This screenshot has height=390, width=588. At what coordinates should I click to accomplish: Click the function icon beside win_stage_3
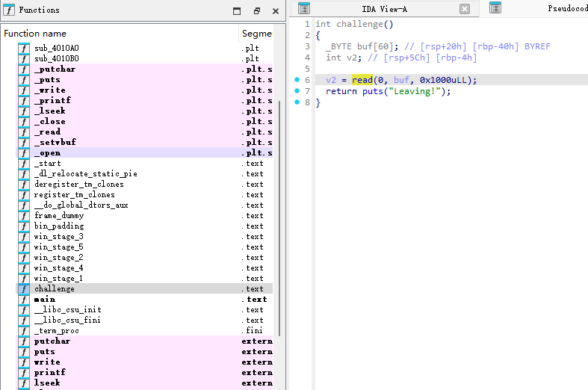pyautogui.click(x=24, y=237)
